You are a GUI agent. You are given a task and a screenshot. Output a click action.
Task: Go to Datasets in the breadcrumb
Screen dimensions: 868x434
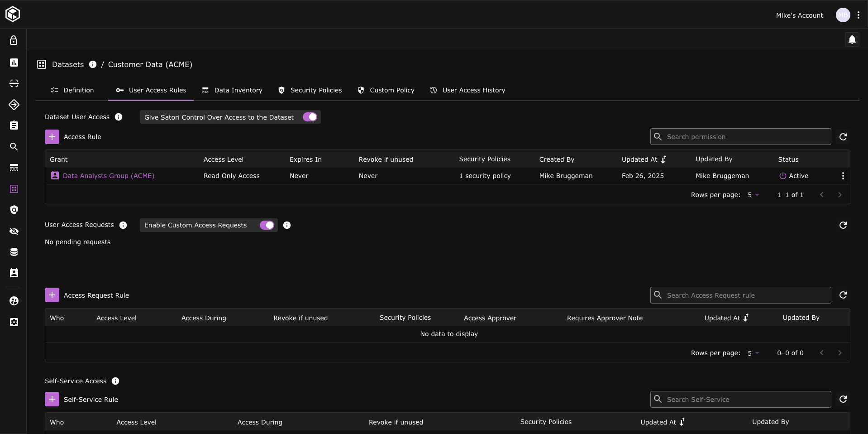click(x=67, y=64)
